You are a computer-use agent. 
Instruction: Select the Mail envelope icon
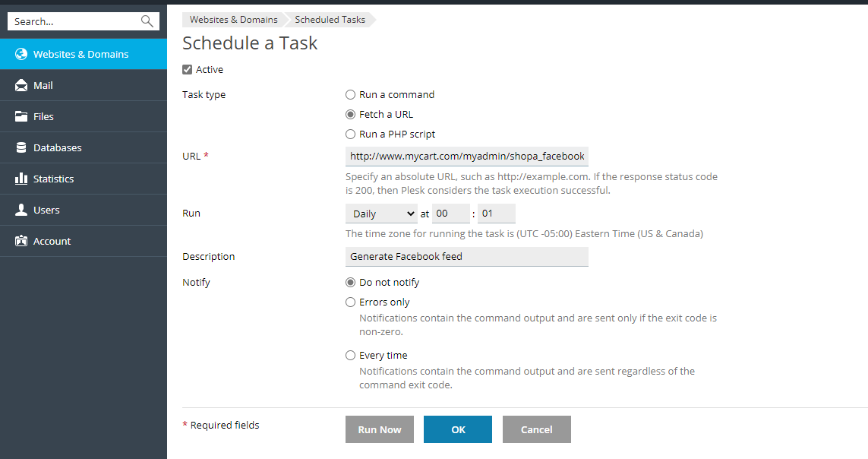tap(21, 85)
